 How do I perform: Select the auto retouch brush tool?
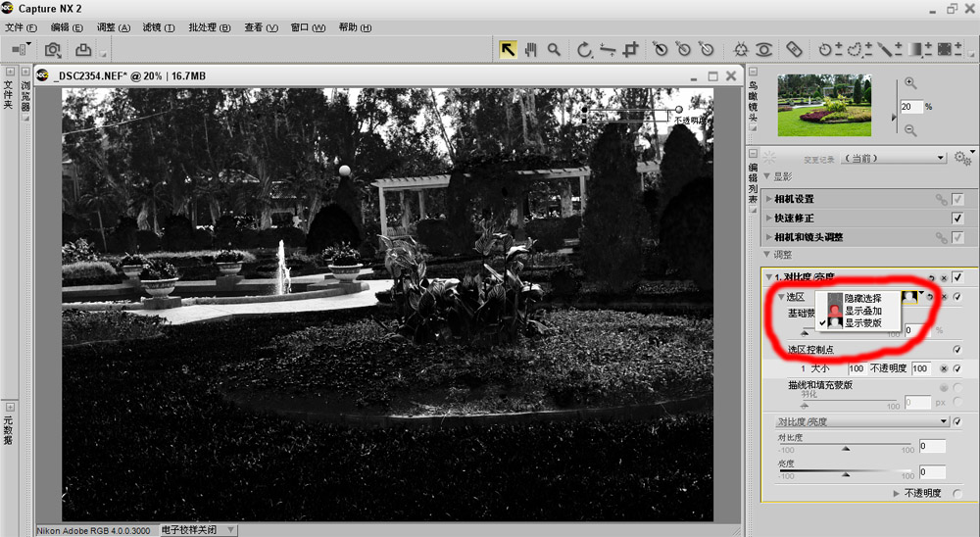(794, 49)
